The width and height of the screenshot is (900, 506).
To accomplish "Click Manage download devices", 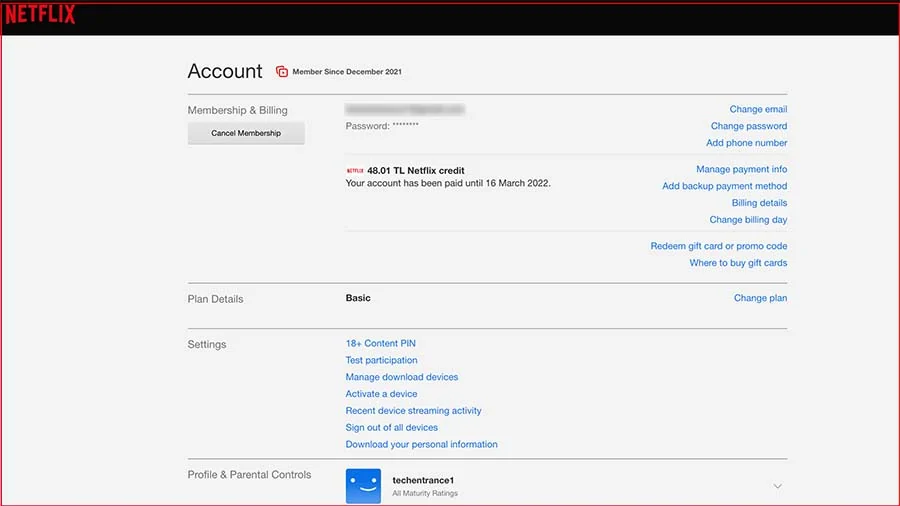I will click(x=402, y=377).
